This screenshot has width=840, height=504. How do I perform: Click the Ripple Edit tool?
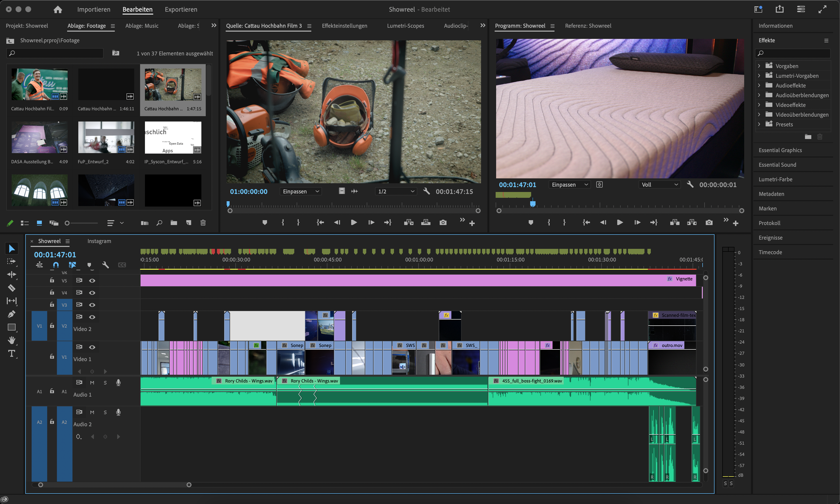pos(12,274)
